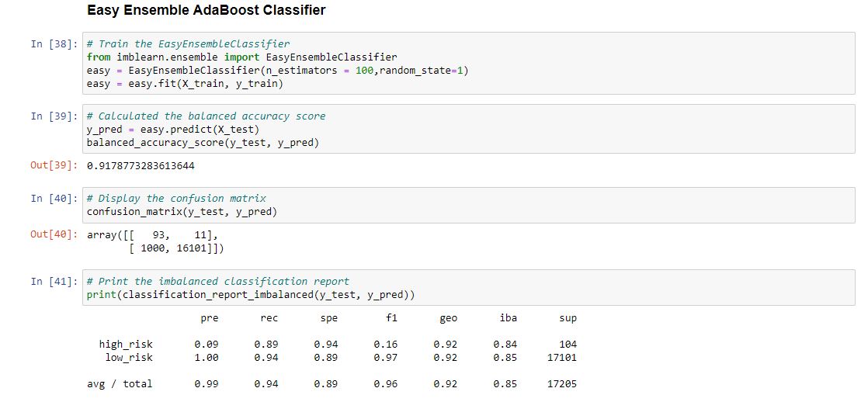
Task: Click the In [41] prompt label
Action: point(54,281)
